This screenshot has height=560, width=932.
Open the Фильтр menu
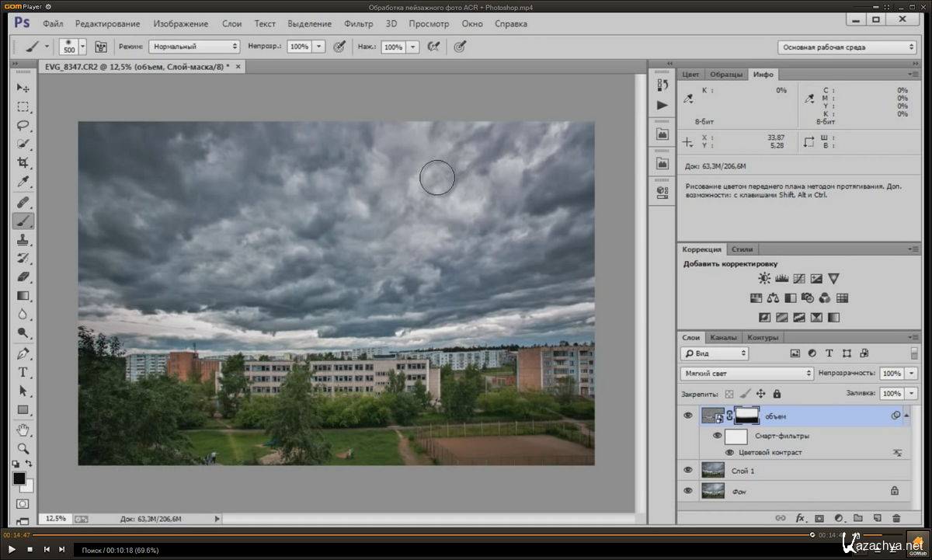(358, 24)
